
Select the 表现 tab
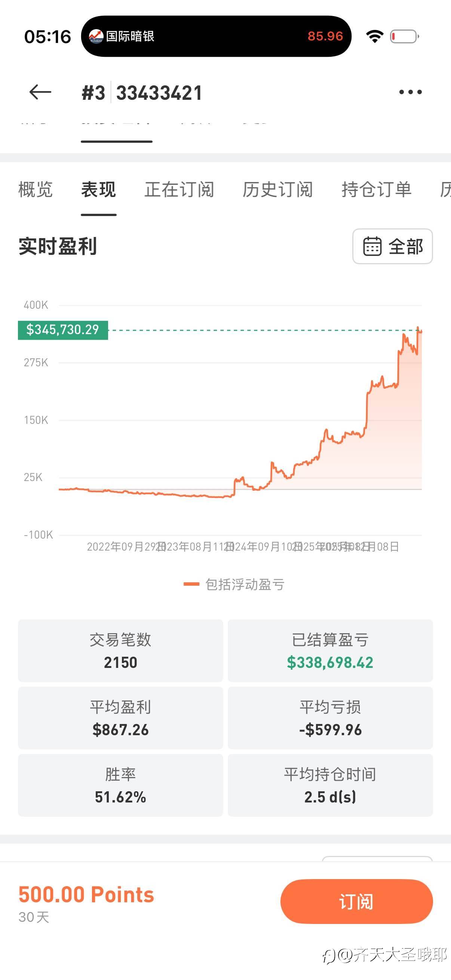coord(99,189)
